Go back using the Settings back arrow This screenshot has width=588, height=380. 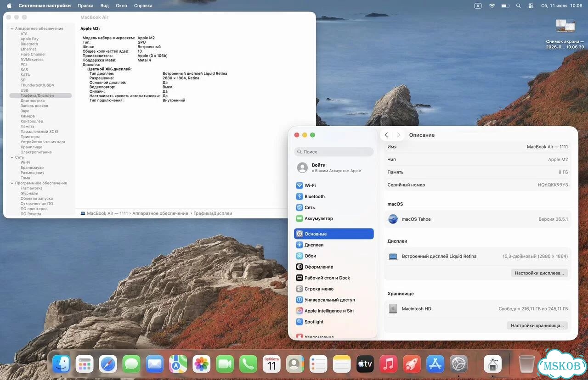pyautogui.click(x=386, y=135)
